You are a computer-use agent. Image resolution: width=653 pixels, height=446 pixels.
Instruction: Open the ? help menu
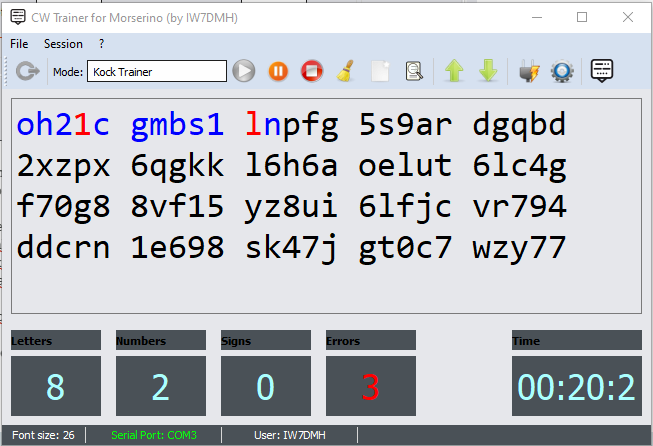[x=101, y=44]
